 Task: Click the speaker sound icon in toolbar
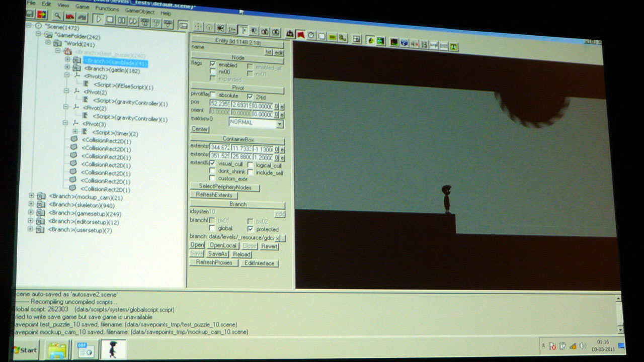414,44
